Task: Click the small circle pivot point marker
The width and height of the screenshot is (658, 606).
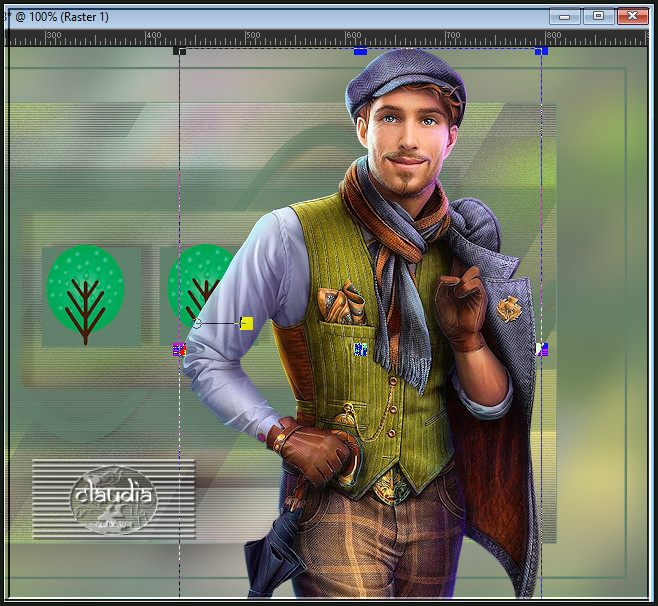Action: 196,323
